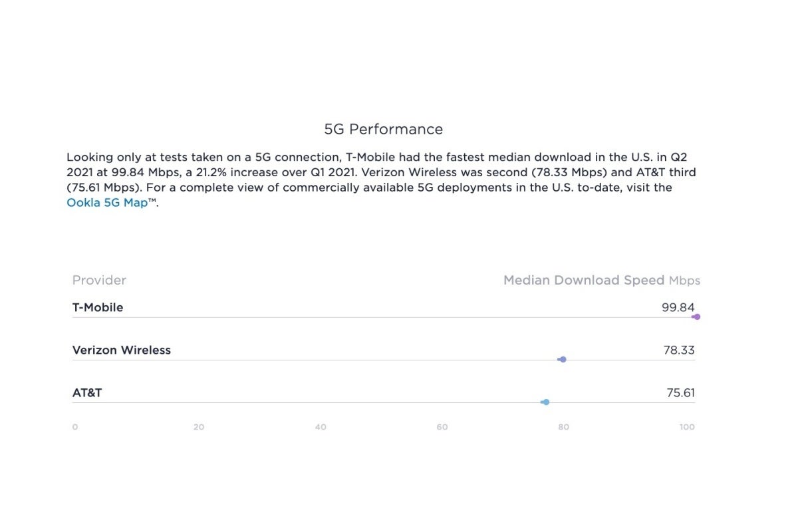The image size is (798, 532).
Task: Select the AT&T provider label
Action: pyautogui.click(x=87, y=393)
